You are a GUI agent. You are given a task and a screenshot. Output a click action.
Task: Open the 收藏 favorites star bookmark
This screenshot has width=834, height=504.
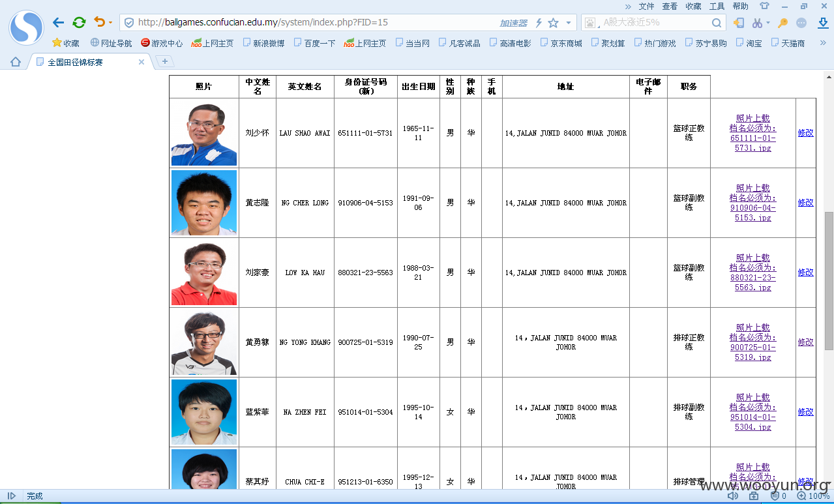pyautogui.click(x=66, y=43)
